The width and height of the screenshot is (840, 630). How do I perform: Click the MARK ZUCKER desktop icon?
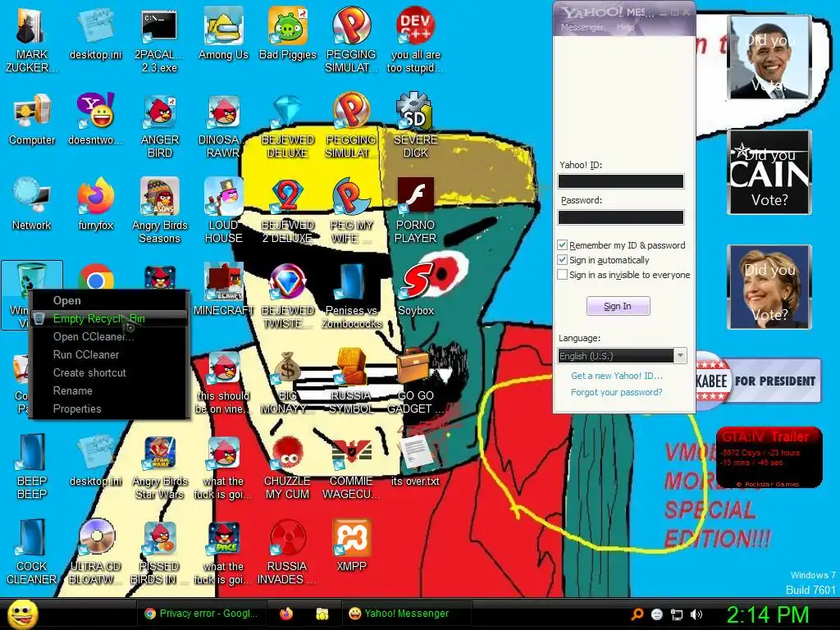click(x=31, y=39)
